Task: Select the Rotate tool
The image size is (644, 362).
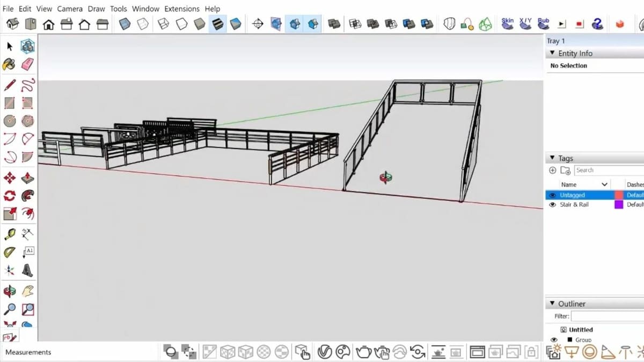Action: pyautogui.click(x=9, y=196)
